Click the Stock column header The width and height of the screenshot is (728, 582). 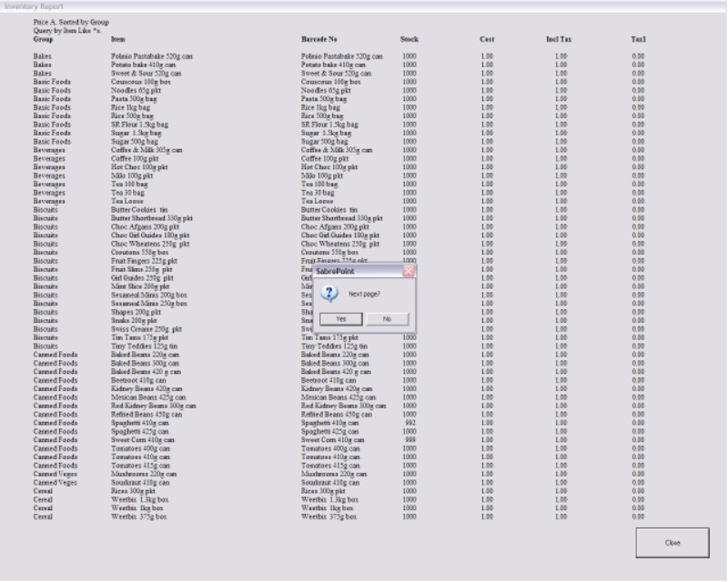coord(409,40)
